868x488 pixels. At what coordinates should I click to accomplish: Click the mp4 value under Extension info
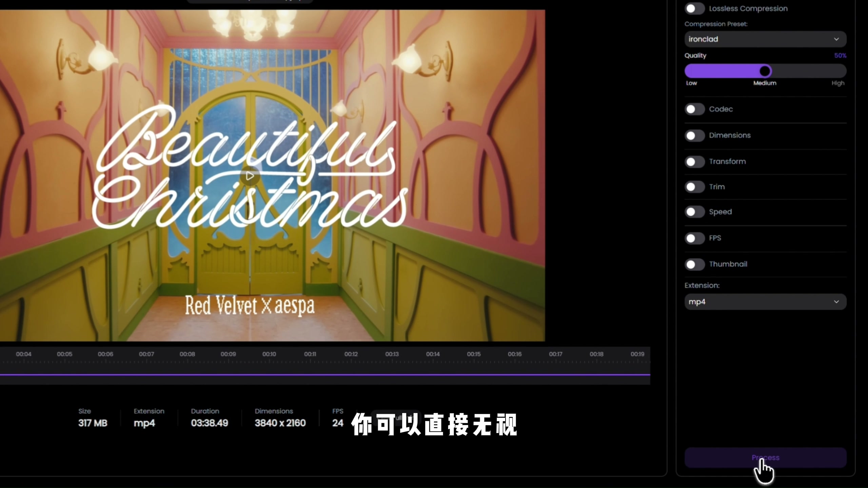144,423
